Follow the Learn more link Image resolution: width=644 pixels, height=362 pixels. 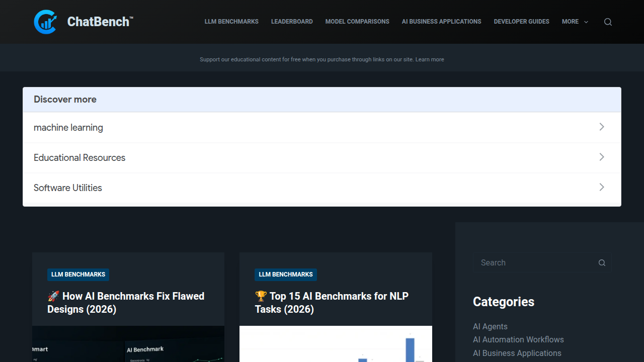pos(430,59)
